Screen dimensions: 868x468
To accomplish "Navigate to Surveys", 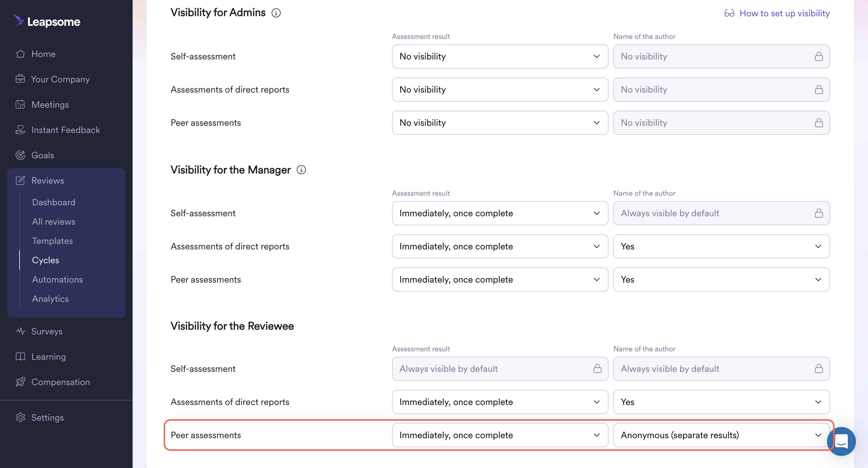I will [x=47, y=331].
